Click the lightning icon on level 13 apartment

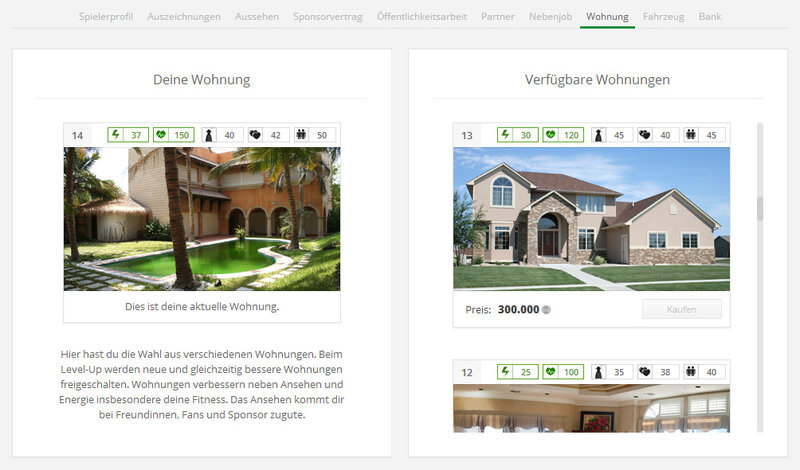click(505, 135)
